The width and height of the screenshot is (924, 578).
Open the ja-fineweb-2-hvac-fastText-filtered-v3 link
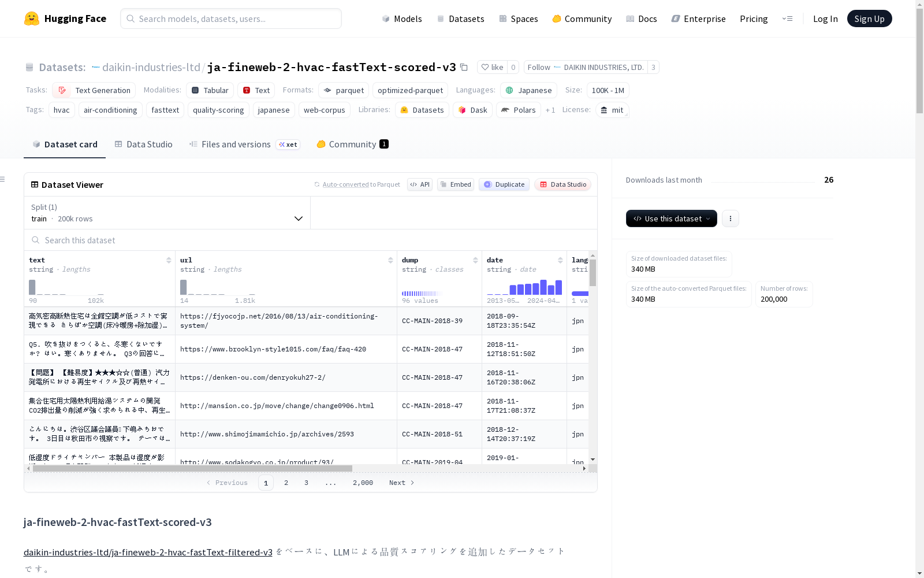click(x=148, y=552)
